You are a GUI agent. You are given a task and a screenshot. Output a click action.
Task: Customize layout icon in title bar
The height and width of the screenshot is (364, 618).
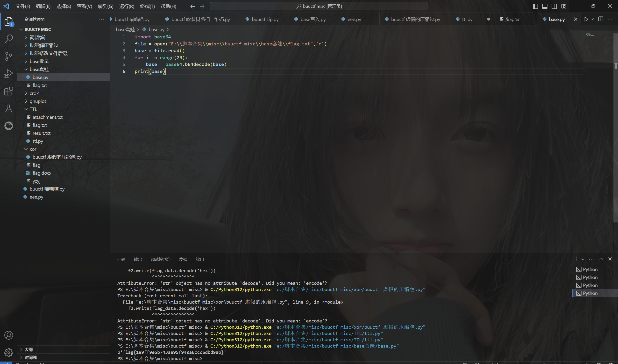564,6
